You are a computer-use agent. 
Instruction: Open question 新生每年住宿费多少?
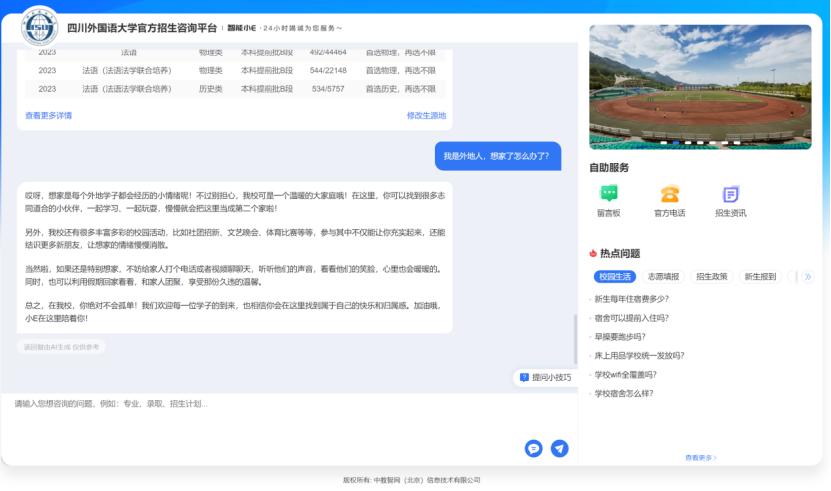click(x=631, y=299)
